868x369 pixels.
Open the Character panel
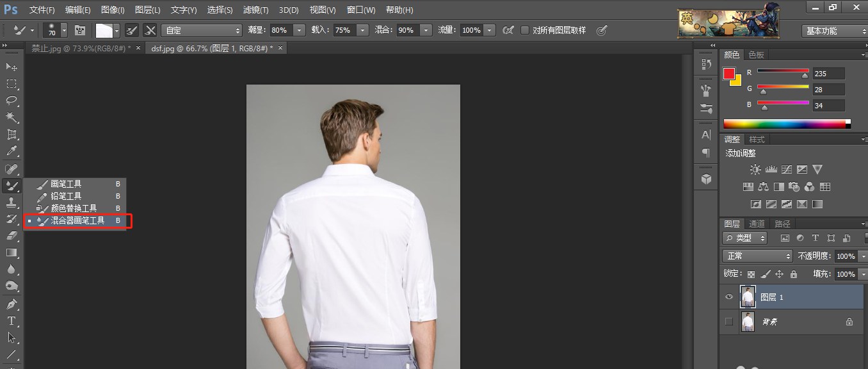705,135
